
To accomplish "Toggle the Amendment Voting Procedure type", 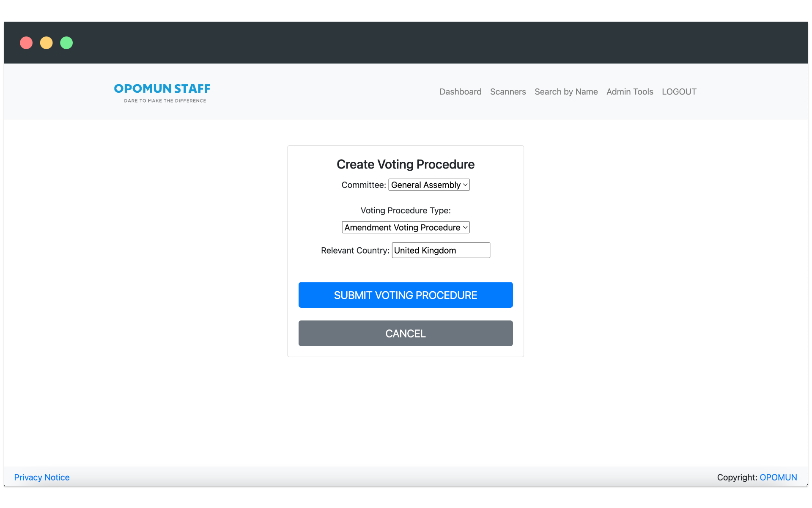I will [x=406, y=227].
